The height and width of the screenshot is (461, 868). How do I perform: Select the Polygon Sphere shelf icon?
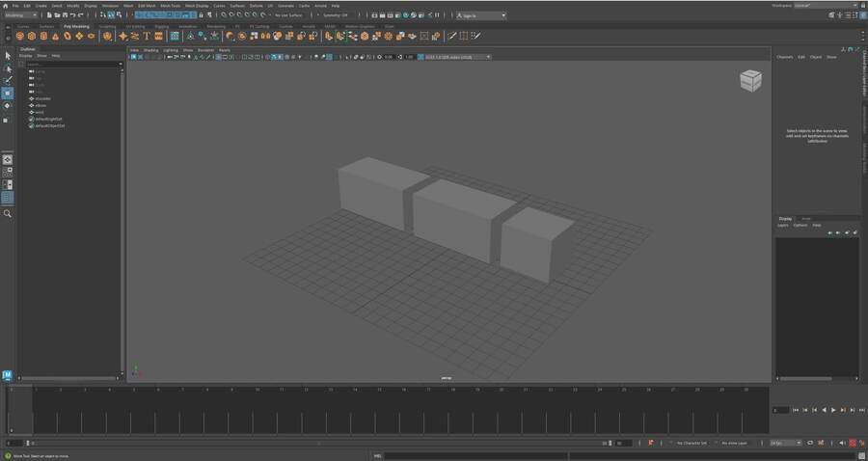(x=19, y=36)
